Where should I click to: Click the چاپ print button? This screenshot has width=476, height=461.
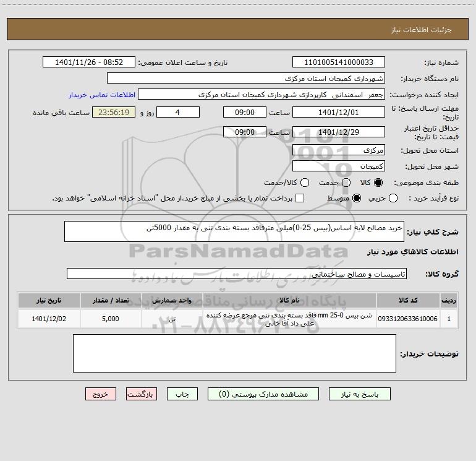182,394
